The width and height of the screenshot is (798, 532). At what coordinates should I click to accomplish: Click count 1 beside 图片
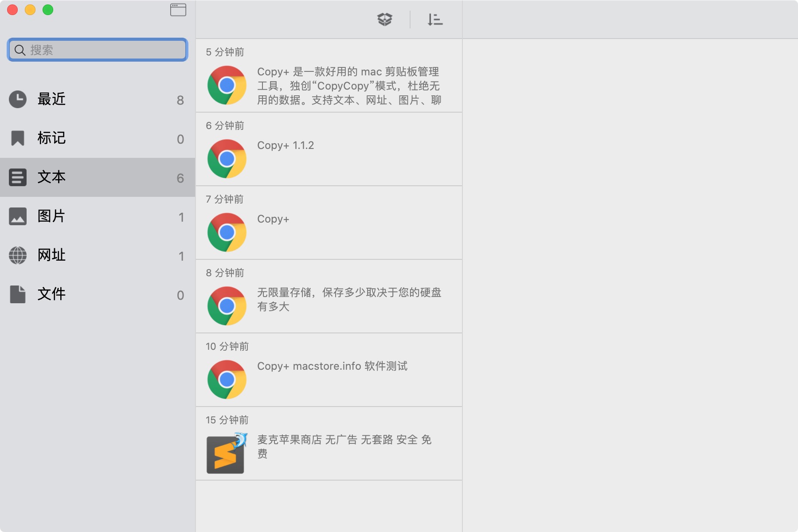coord(181,217)
